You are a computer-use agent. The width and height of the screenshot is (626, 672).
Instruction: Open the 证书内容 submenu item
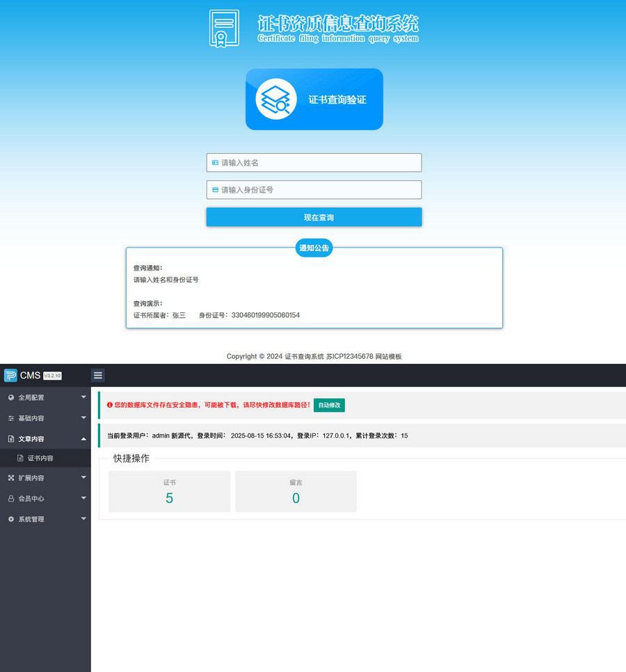pos(40,458)
